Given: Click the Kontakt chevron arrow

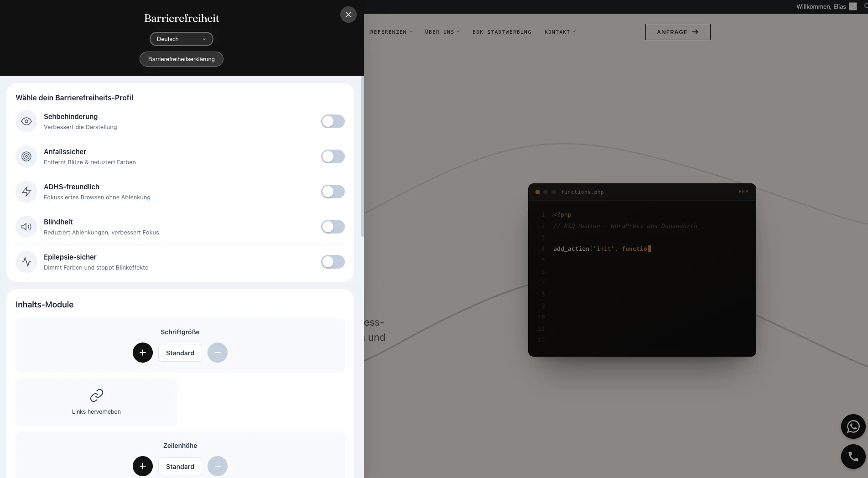Looking at the screenshot, I should [x=574, y=32].
